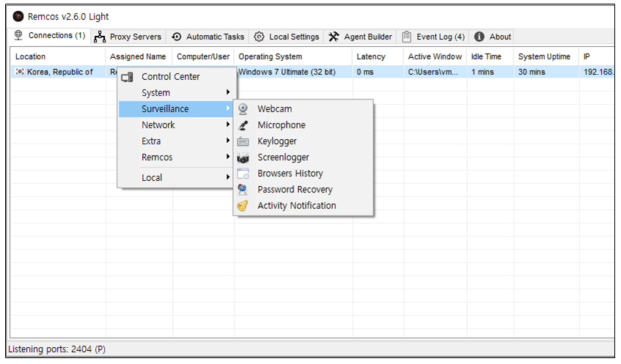Open the Local menu entry
This screenshot has width=621, height=364.
(x=176, y=178)
